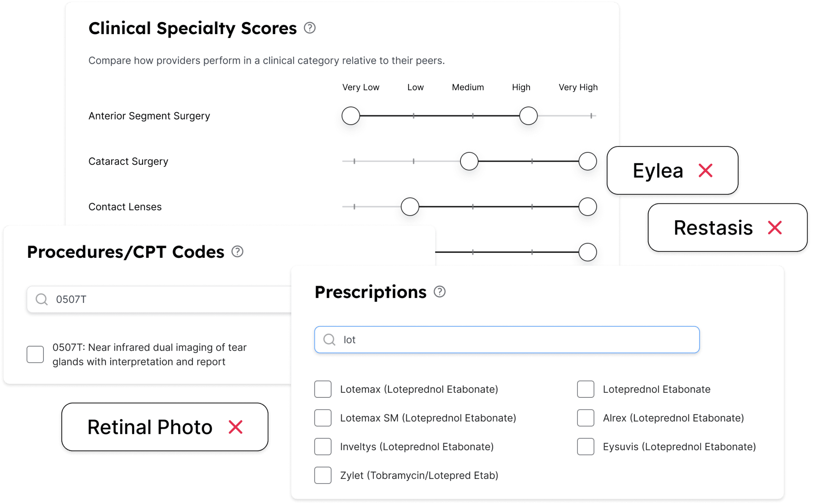Select the Zylet (Tobramycin/Lotepred Etab) checkbox

click(322, 475)
